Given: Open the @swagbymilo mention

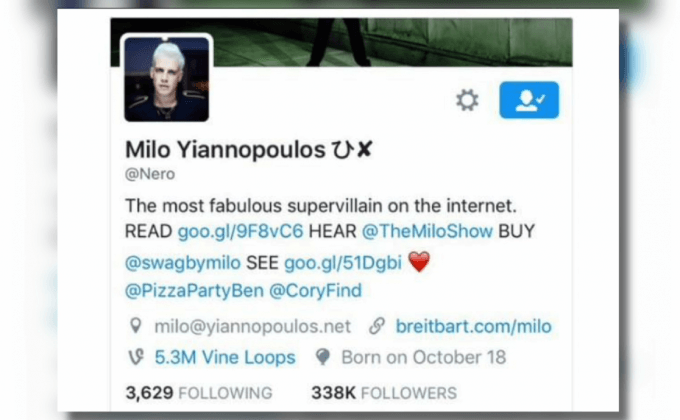Looking at the screenshot, I should coord(183,263).
